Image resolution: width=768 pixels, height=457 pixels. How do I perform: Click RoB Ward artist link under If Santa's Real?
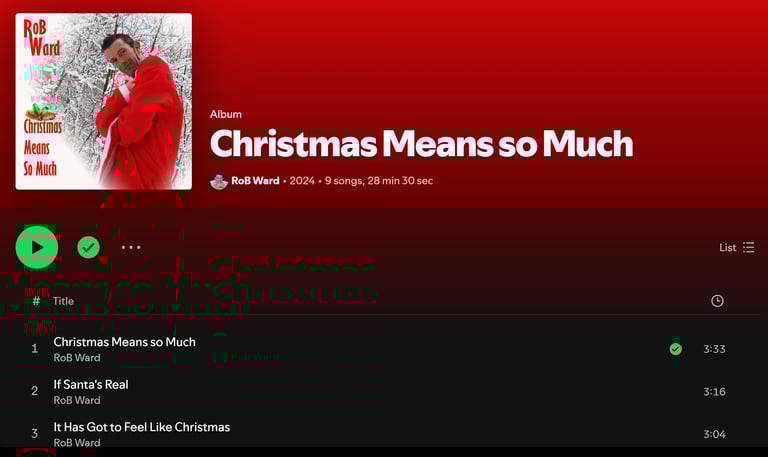(x=77, y=400)
